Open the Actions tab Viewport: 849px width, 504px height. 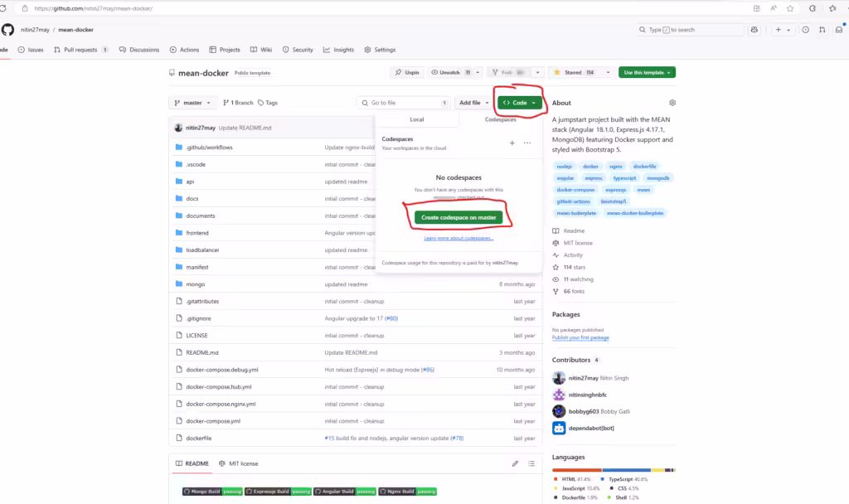pyautogui.click(x=184, y=50)
